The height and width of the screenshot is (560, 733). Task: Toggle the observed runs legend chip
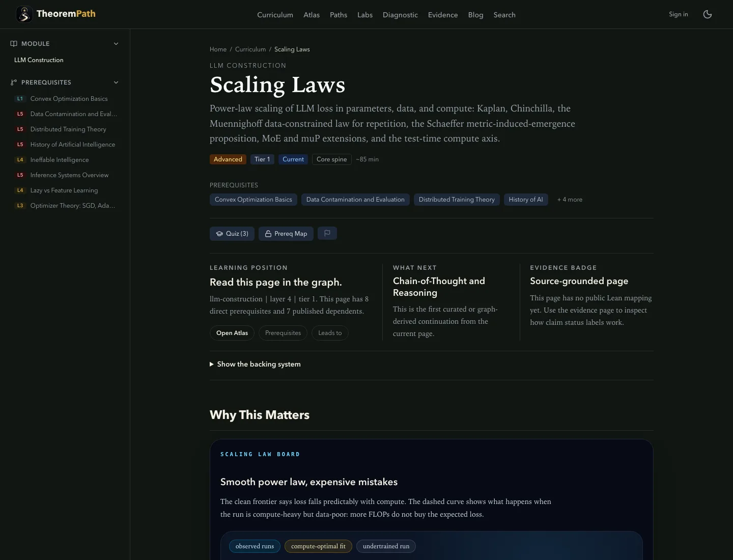(255, 546)
